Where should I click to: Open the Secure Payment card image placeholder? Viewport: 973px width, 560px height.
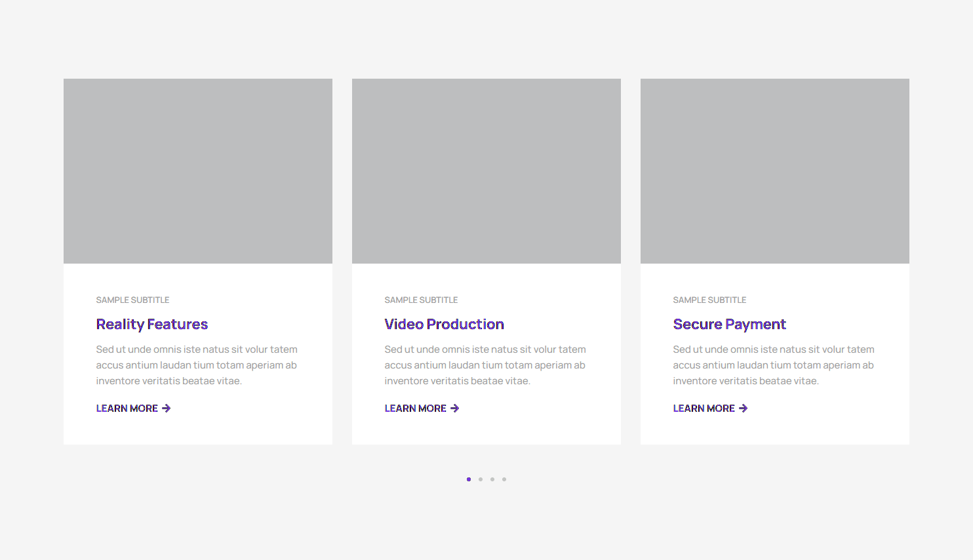775,171
